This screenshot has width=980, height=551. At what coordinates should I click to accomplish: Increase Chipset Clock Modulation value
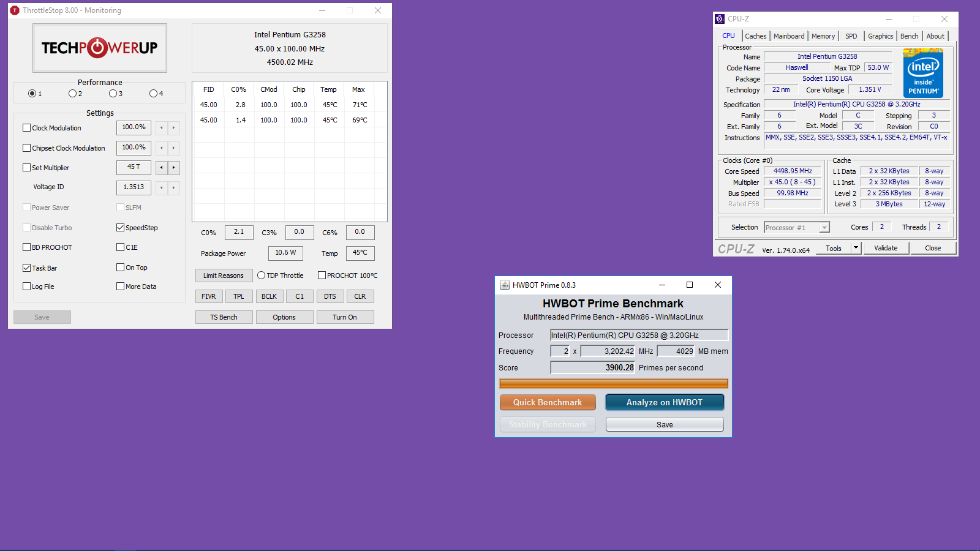(x=174, y=148)
